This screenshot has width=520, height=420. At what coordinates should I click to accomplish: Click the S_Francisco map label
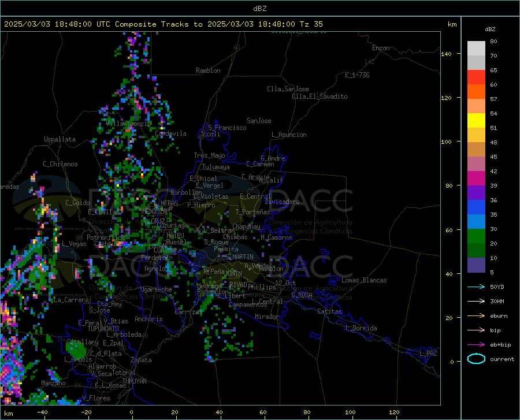[227, 128]
